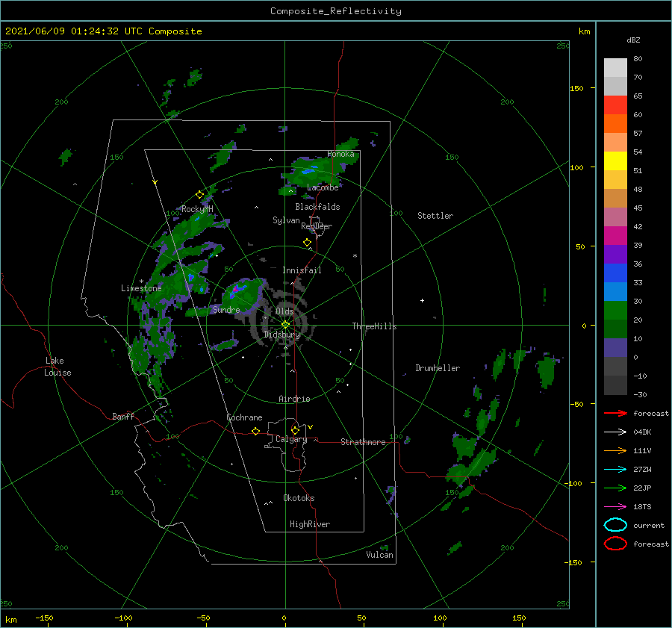
Task: Click the magenta storm core above Sundre
Action: (235, 290)
